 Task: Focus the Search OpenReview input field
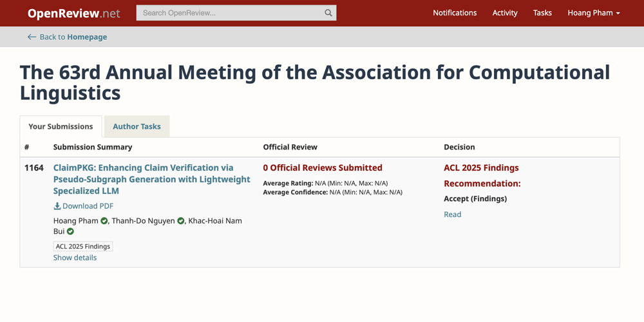(x=236, y=13)
